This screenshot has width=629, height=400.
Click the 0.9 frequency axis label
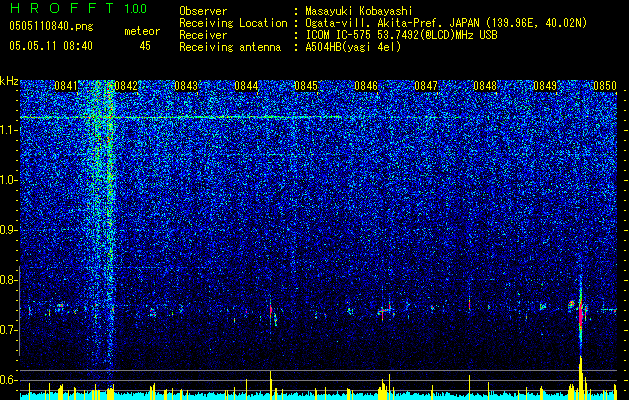tap(9, 230)
